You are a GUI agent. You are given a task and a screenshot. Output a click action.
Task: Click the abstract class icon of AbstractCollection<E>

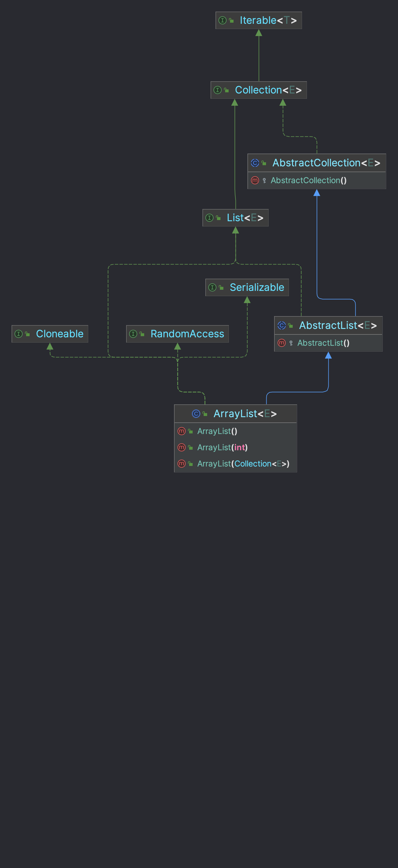tap(255, 163)
